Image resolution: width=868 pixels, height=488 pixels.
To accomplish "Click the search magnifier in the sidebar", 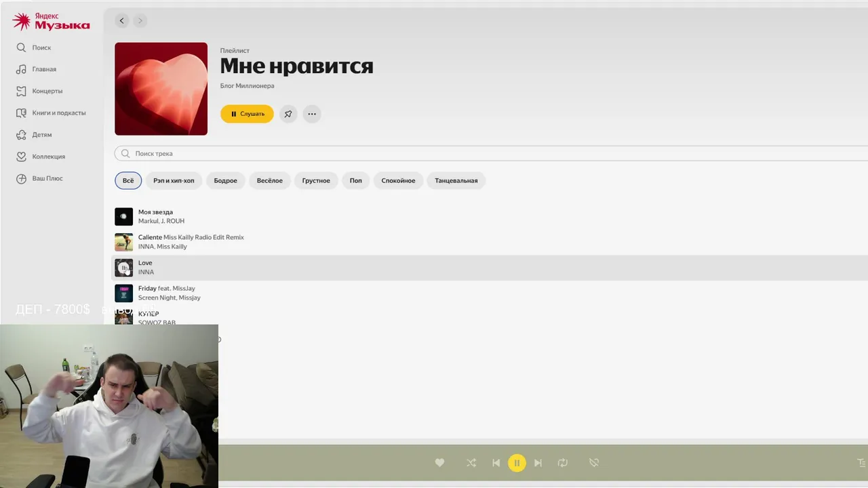I will [x=21, y=47].
